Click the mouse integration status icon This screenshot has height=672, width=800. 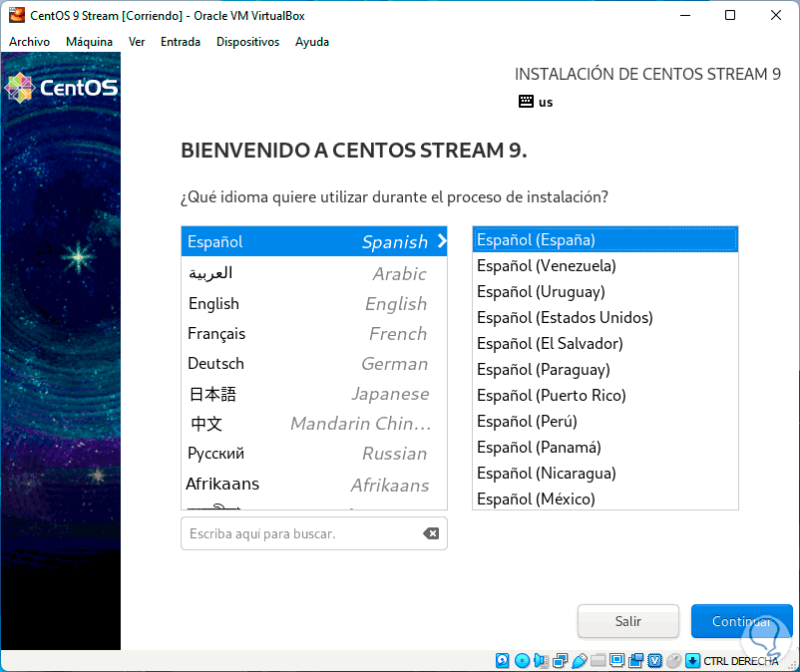[673, 661]
